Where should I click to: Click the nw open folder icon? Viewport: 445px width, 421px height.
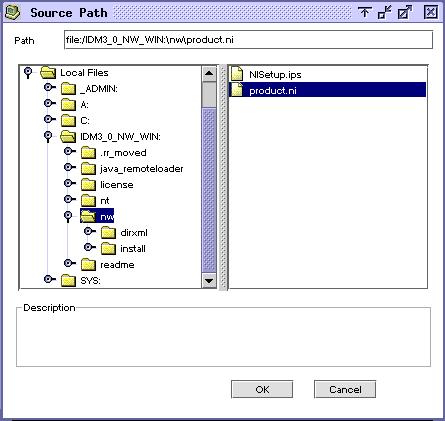click(88, 216)
